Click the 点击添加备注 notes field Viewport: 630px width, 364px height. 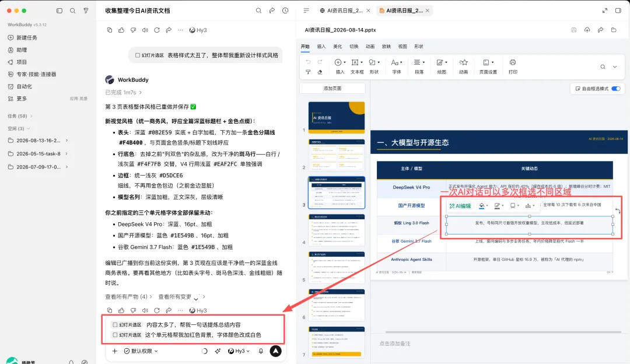click(395, 344)
